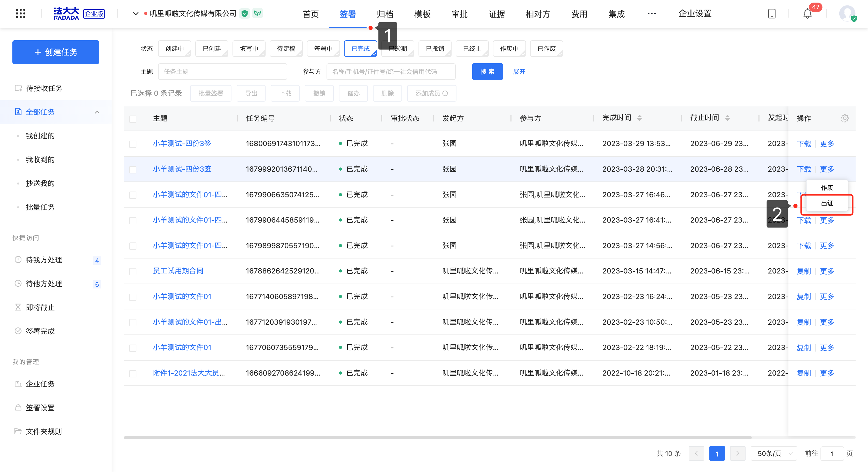Select checkbox for first 小羊测试-四份3签 row

click(x=133, y=144)
